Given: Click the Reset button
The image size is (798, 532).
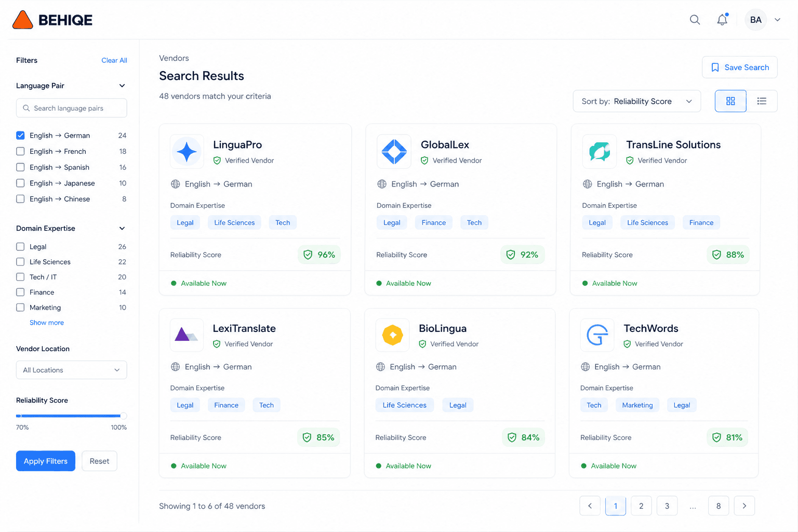Looking at the screenshot, I should pos(99,461).
